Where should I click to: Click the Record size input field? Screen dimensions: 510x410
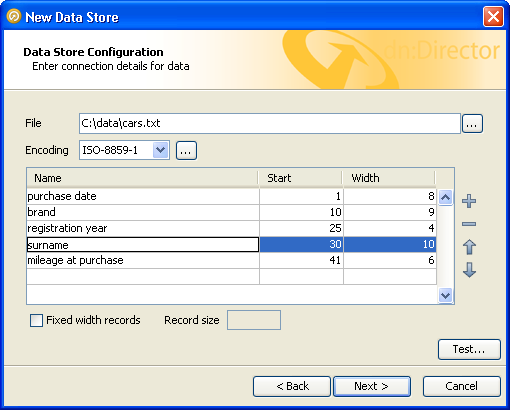coord(254,320)
